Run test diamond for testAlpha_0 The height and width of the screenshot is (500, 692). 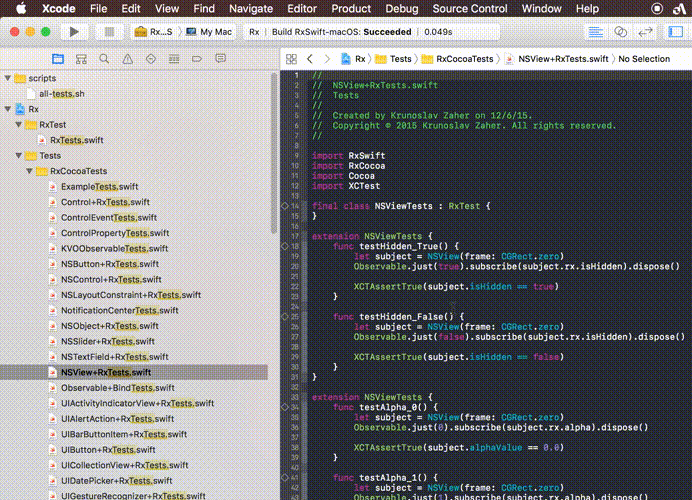pyautogui.click(x=285, y=407)
